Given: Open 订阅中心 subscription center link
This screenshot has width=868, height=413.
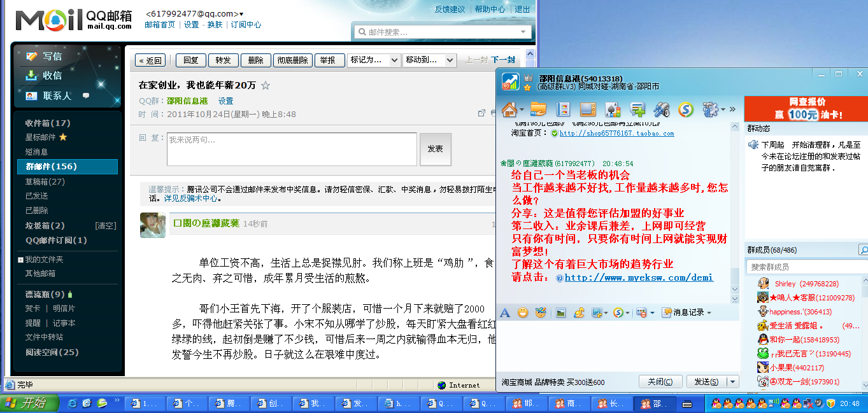Looking at the screenshot, I should (x=246, y=25).
